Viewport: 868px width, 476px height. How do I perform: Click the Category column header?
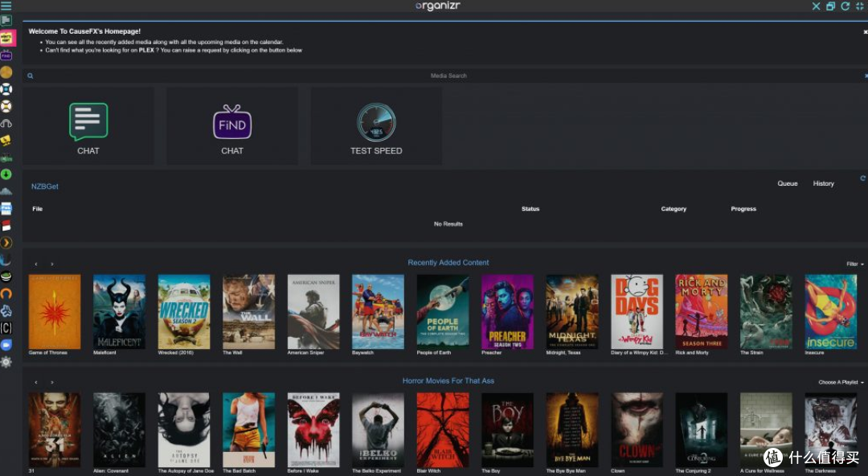[x=674, y=209]
